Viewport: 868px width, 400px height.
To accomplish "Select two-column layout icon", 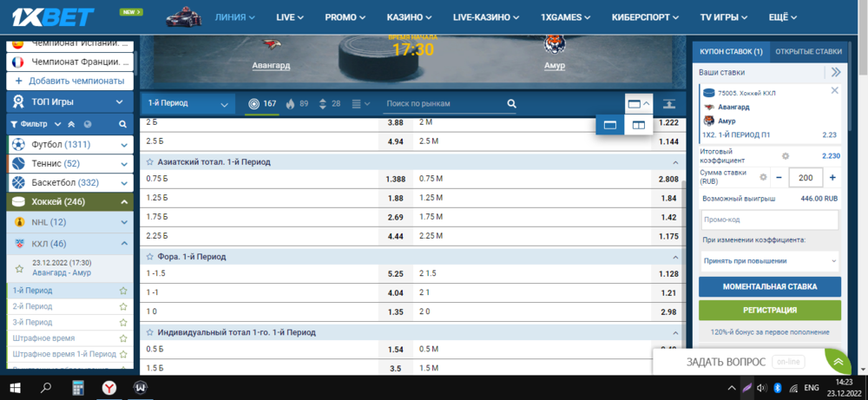I will click(x=638, y=126).
